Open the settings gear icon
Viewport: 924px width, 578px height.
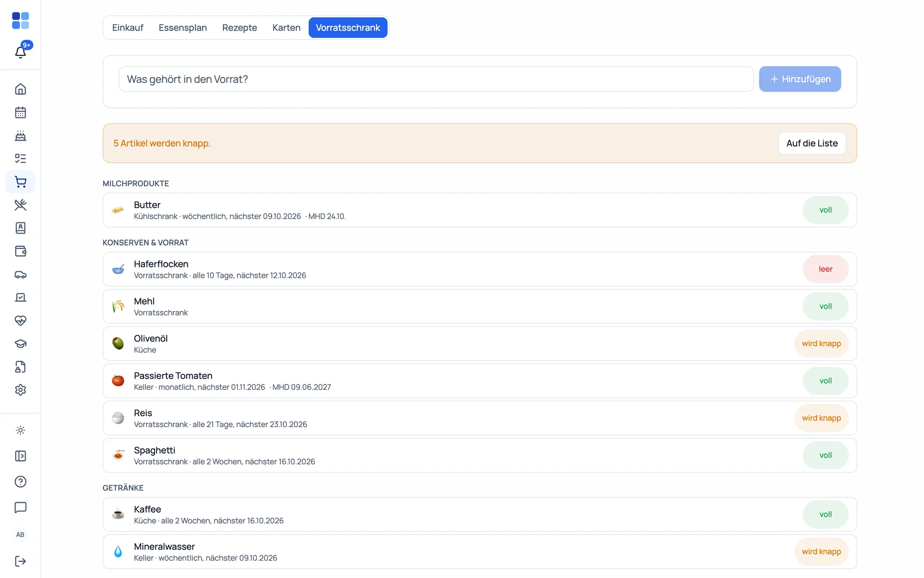(20, 390)
